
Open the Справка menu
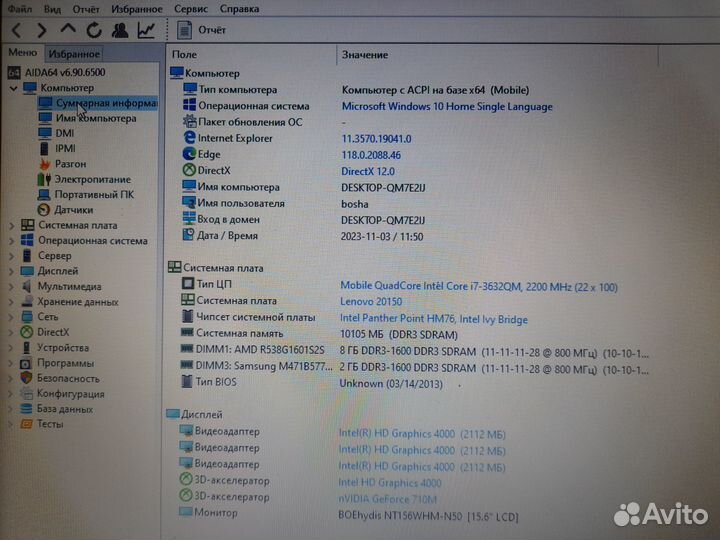pos(239,9)
